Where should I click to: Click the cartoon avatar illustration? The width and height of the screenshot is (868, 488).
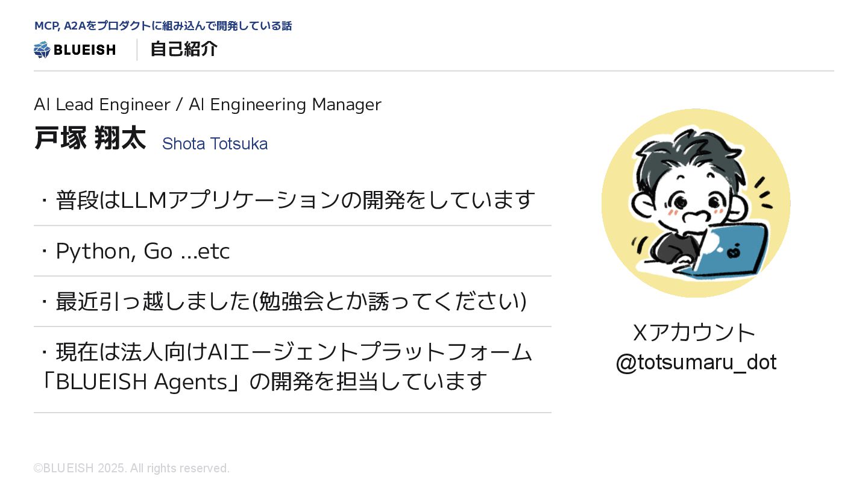point(696,203)
